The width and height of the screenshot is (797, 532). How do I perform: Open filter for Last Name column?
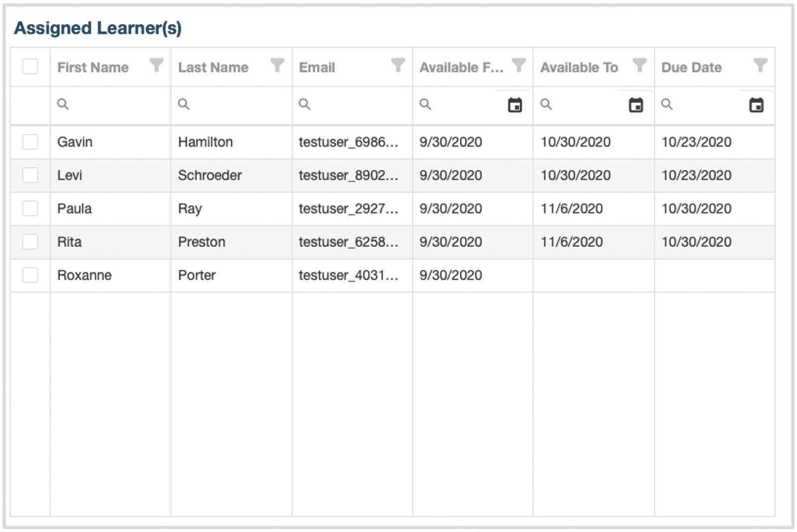(x=277, y=65)
